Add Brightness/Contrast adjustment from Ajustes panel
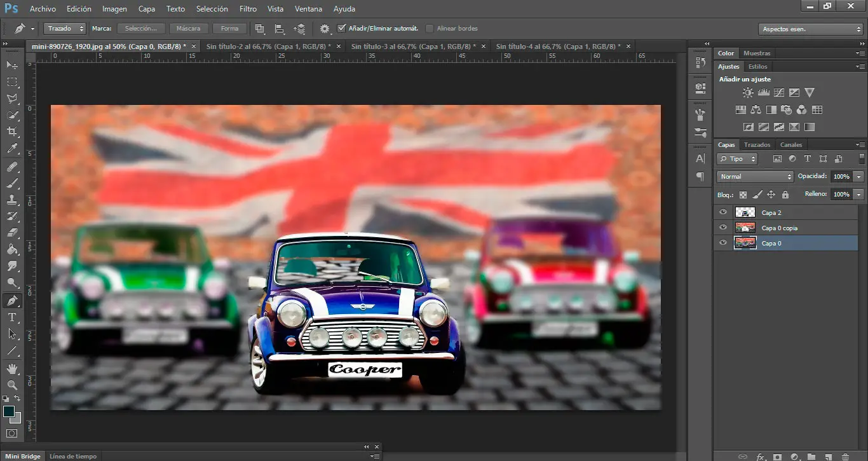Image resolution: width=868 pixels, height=461 pixels. pyautogui.click(x=748, y=93)
